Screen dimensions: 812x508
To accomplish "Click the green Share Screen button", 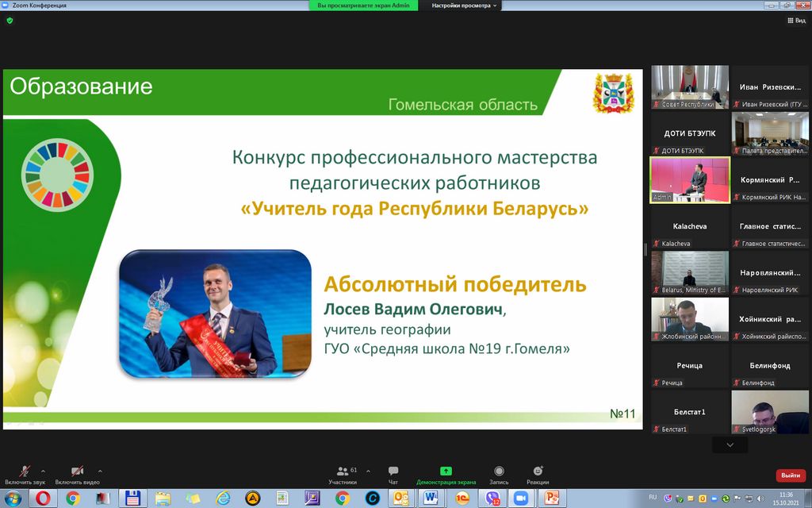I will coord(446,471).
